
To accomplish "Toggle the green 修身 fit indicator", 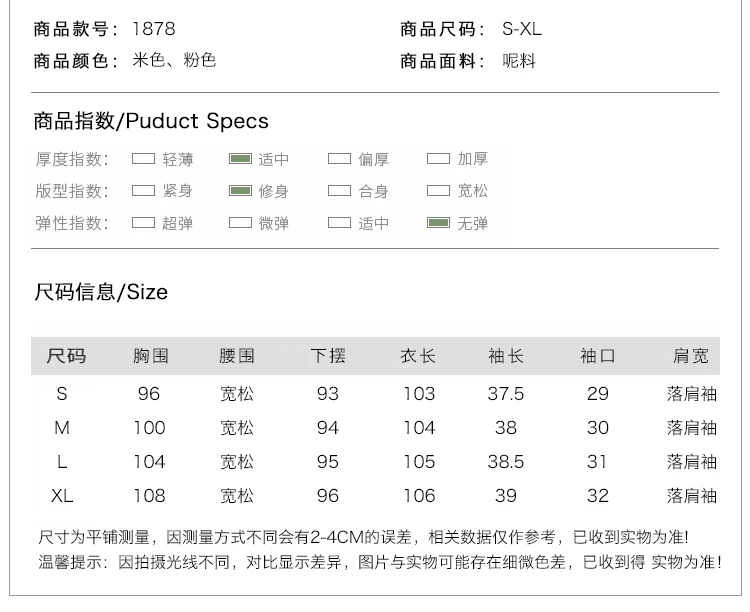I will (x=240, y=190).
